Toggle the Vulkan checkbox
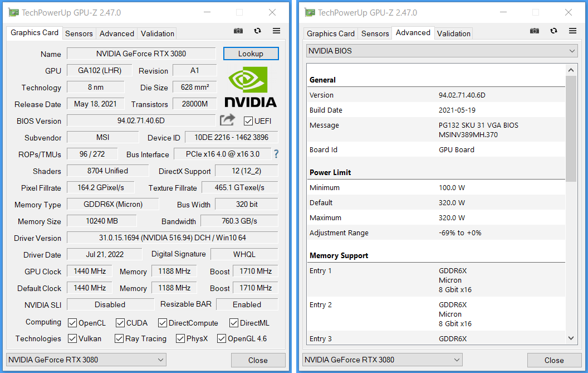The width and height of the screenshot is (588, 373). click(x=72, y=338)
